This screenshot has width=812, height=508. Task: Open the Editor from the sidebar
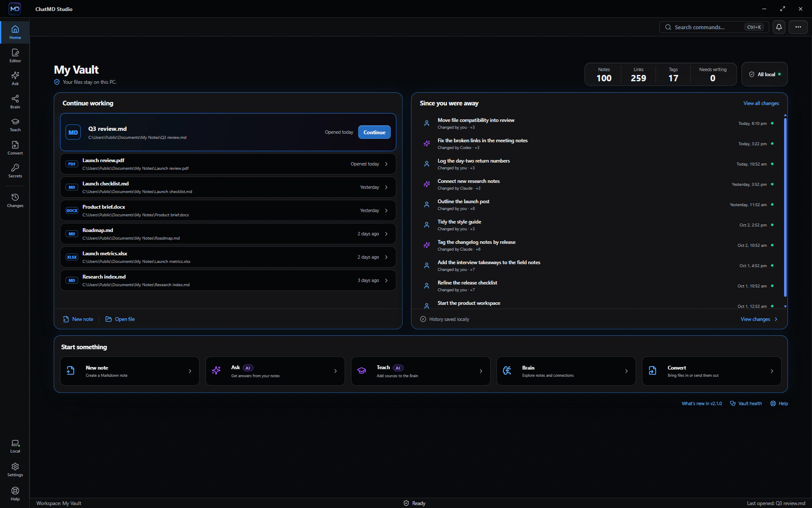15,55
